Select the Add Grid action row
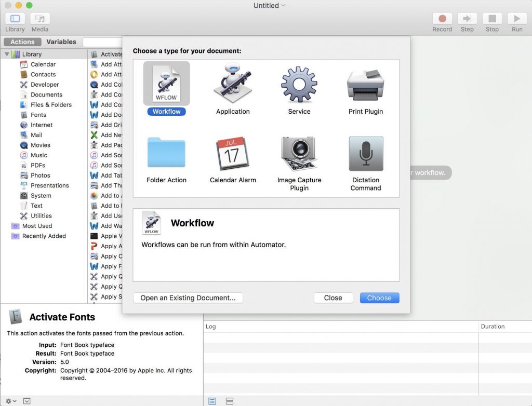The height and width of the screenshot is (406, 532). (x=105, y=125)
